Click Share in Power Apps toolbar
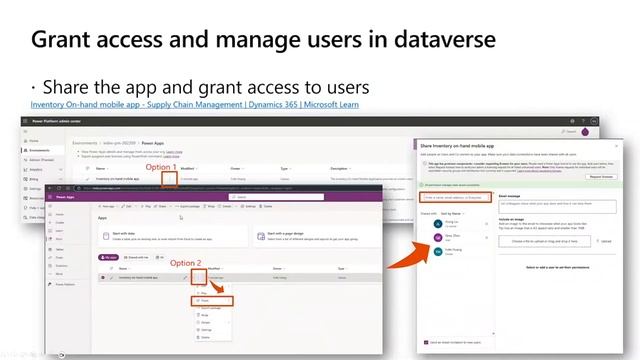 [x=160, y=207]
